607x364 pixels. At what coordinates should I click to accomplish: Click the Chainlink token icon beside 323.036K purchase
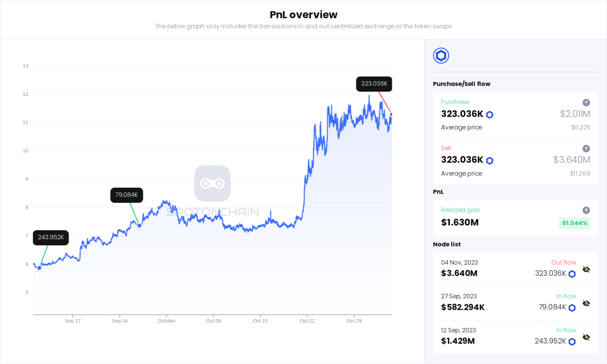pos(490,114)
